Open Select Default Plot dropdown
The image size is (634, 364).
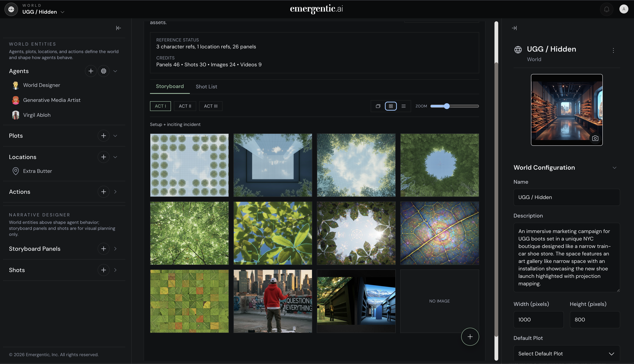coord(566,354)
